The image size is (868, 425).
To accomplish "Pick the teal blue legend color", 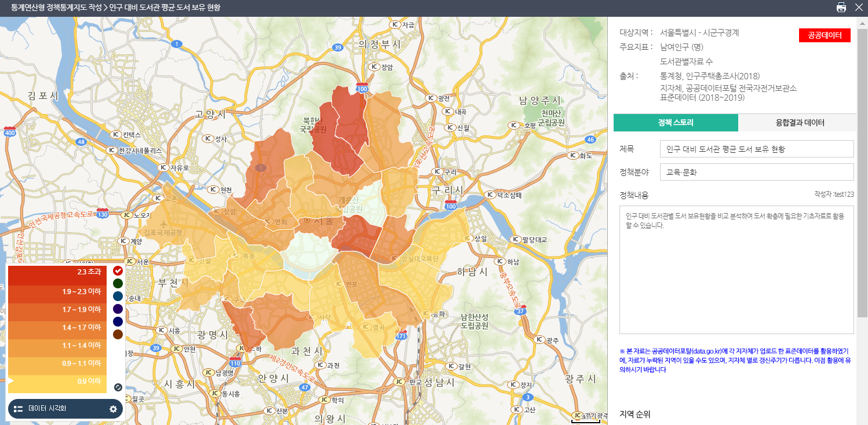I will (118, 296).
